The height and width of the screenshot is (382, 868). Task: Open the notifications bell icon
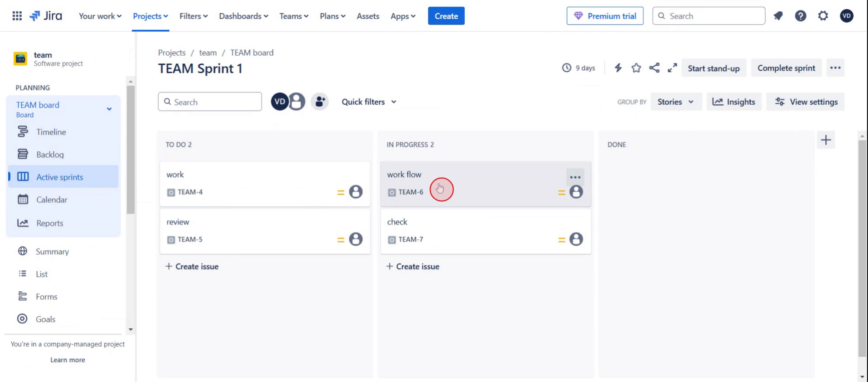click(778, 16)
